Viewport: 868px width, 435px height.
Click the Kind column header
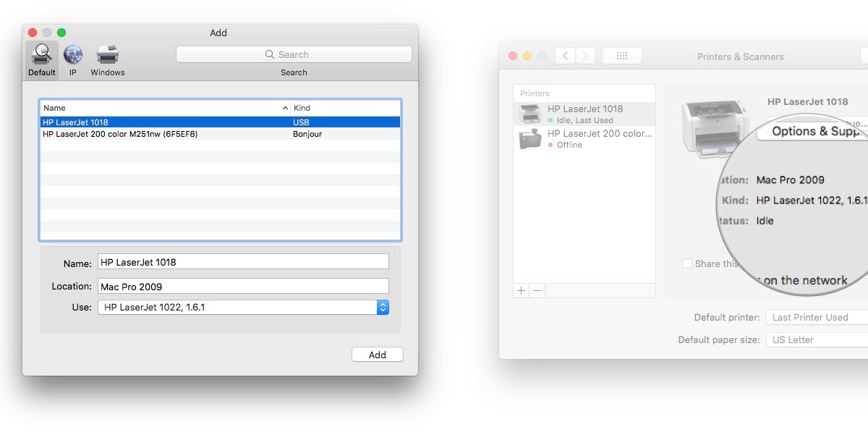(345, 108)
